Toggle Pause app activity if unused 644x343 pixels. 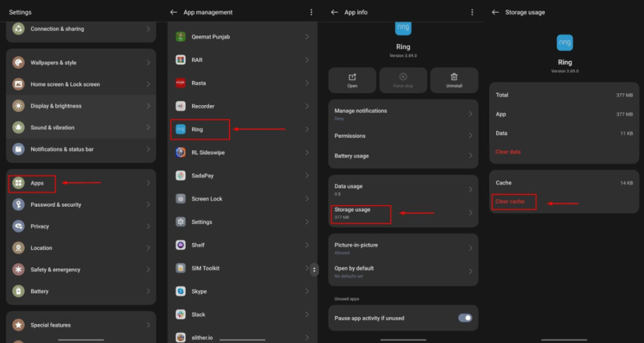(465, 318)
